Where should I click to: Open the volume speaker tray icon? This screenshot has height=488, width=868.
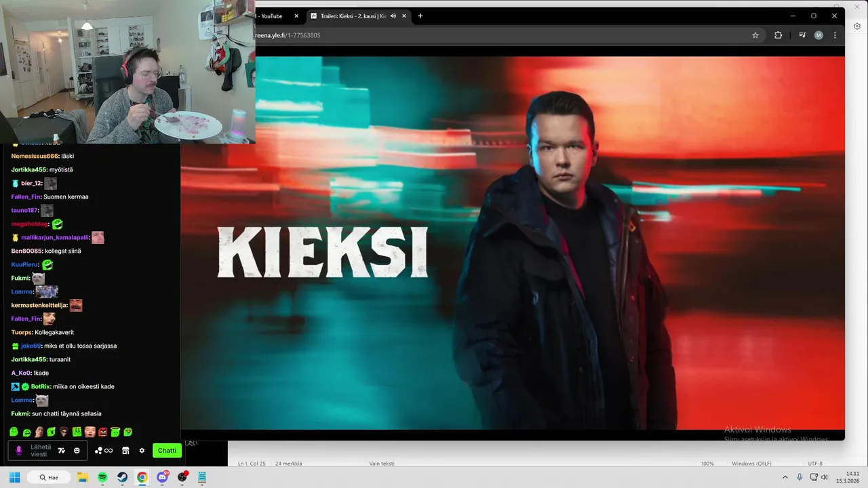[x=825, y=477]
